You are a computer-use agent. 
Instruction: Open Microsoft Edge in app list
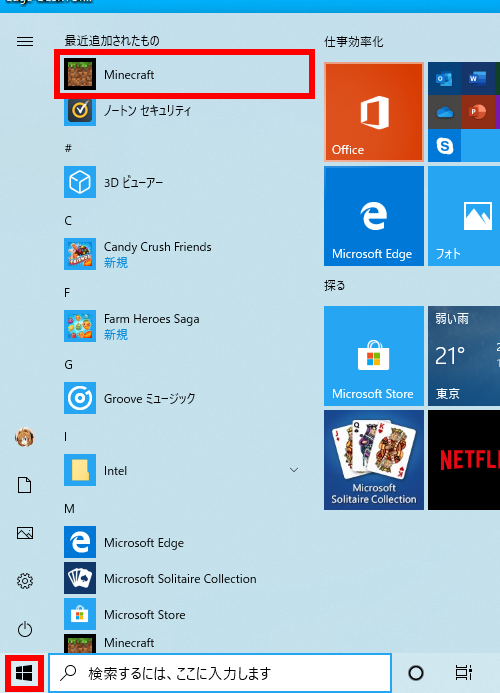coord(184,542)
